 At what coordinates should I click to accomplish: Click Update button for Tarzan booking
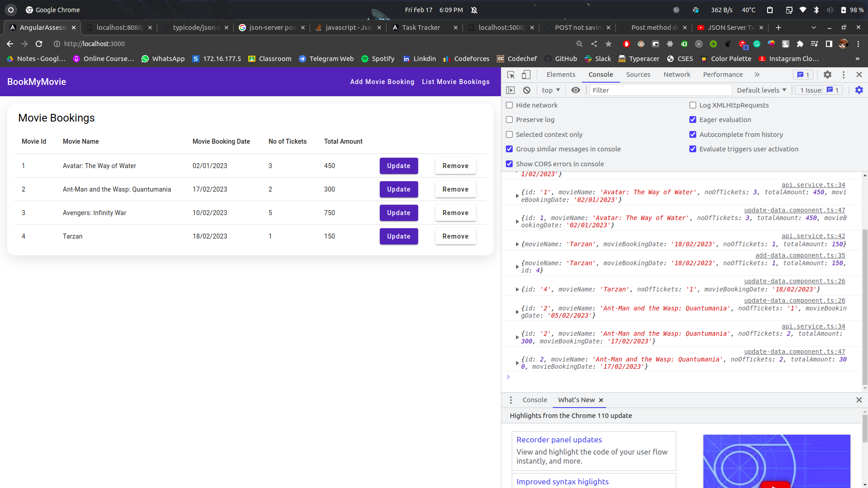point(398,236)
